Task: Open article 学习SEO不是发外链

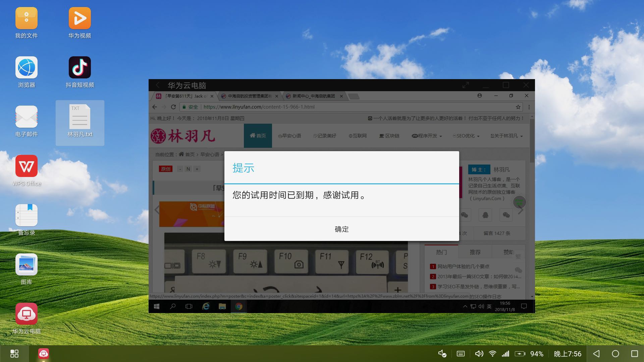Action: tap(479, 287)
